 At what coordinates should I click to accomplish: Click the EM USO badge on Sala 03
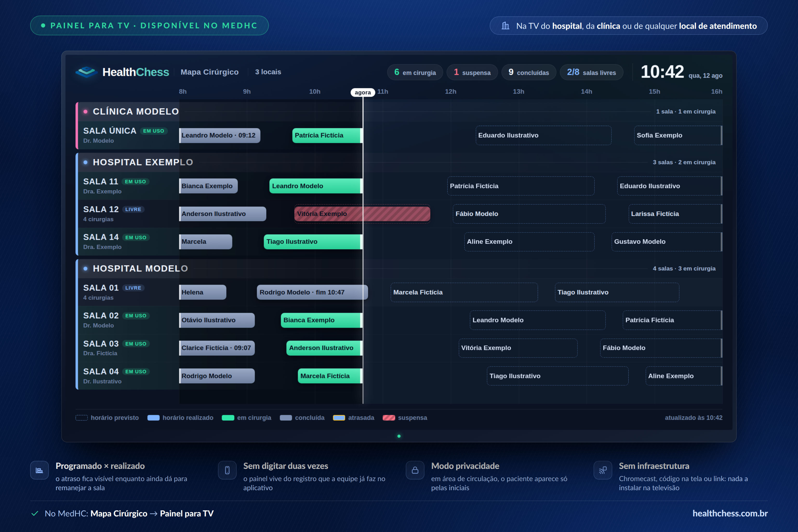(x=136, y=344)
